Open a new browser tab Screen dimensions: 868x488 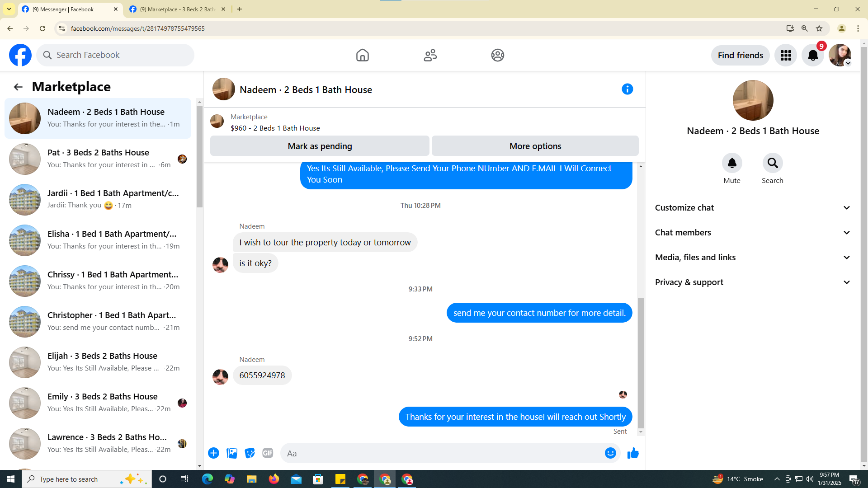click(240, 9)
